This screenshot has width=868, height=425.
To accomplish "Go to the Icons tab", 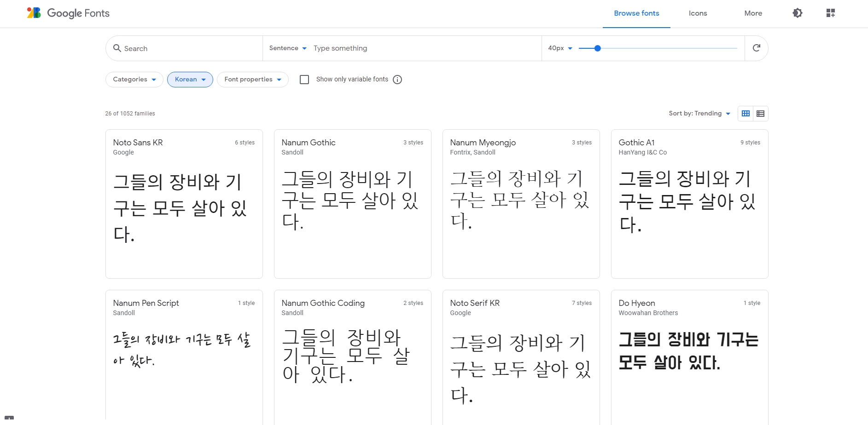I will 698,13.
